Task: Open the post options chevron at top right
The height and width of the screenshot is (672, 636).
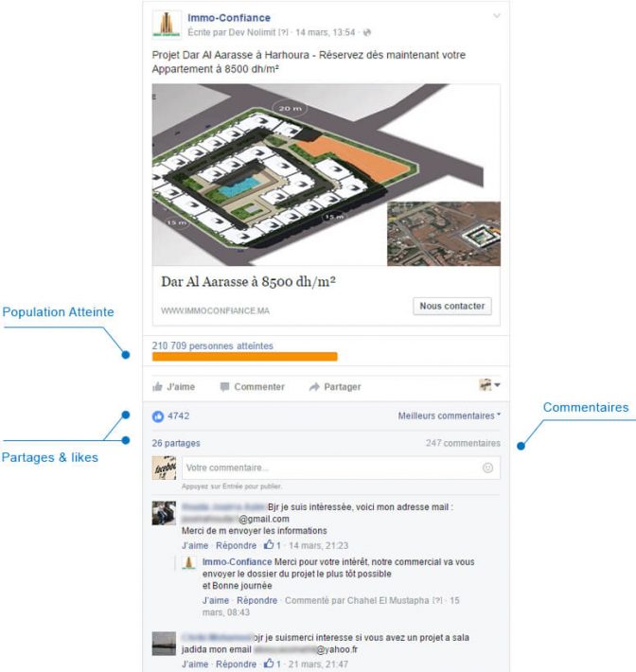Action: [496, 16]
